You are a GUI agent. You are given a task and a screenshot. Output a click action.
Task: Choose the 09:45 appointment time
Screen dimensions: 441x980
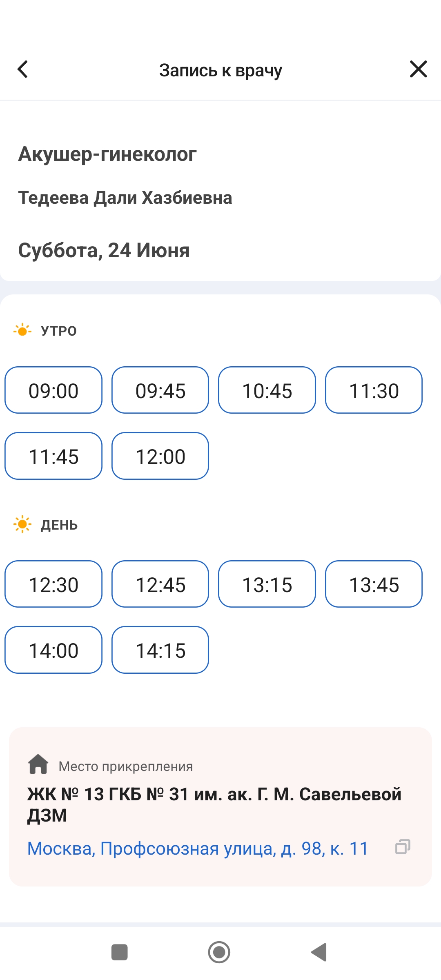(x=160, y=390)
